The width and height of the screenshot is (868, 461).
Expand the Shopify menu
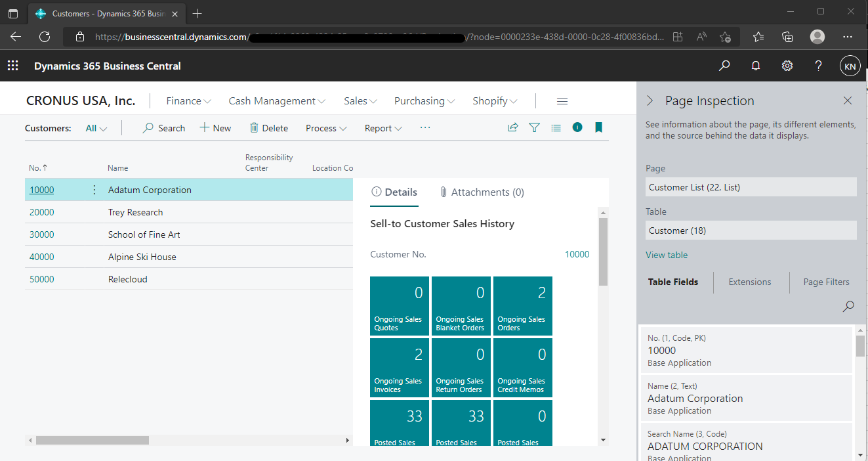coord(495,101)
